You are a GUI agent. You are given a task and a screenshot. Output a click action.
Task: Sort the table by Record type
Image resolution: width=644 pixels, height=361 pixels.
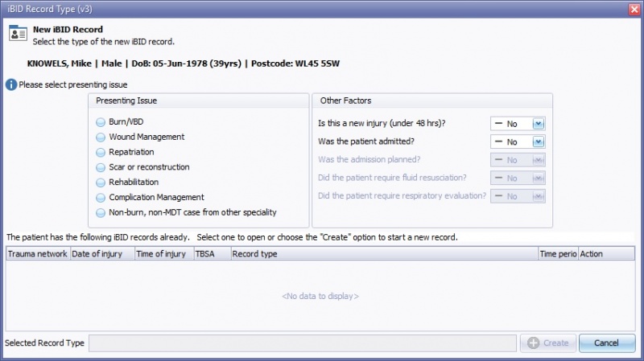pos(384,254)
